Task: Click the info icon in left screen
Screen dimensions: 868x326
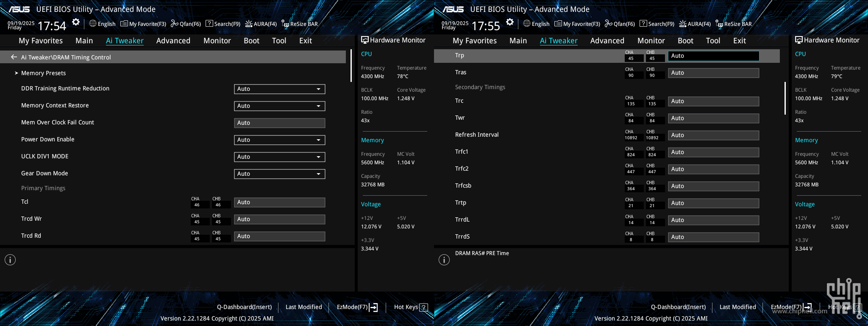Action: pyautogui.click(x=10, y=260)
